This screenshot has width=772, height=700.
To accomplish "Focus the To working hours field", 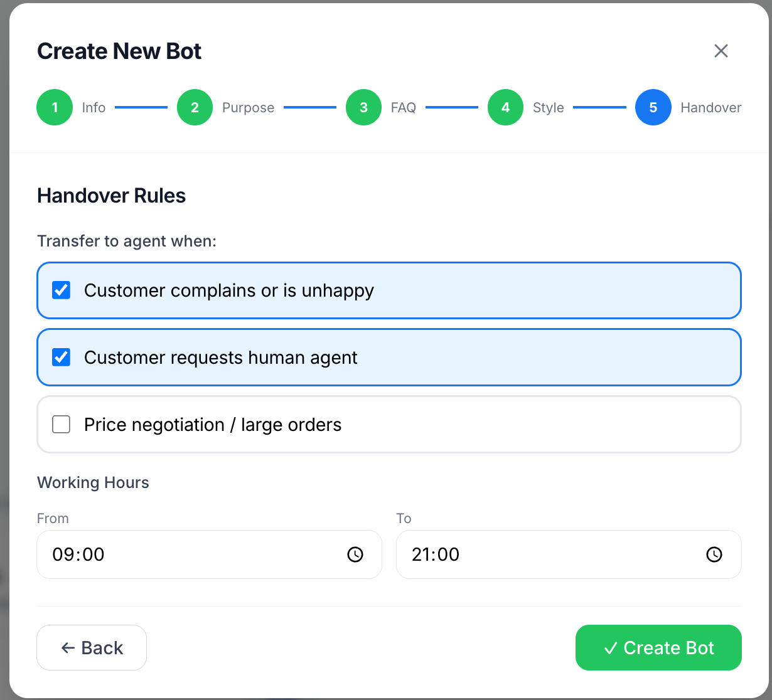I will [546, 554].
